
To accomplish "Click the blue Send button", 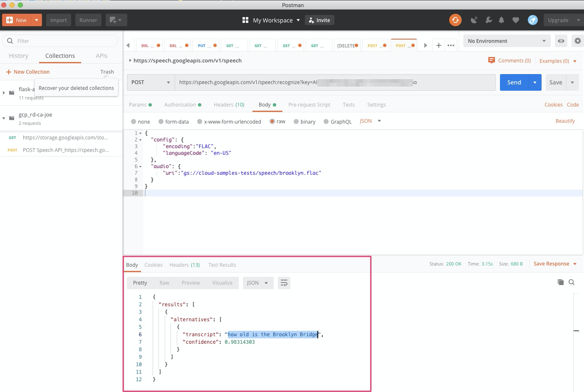I will [514, 82].
